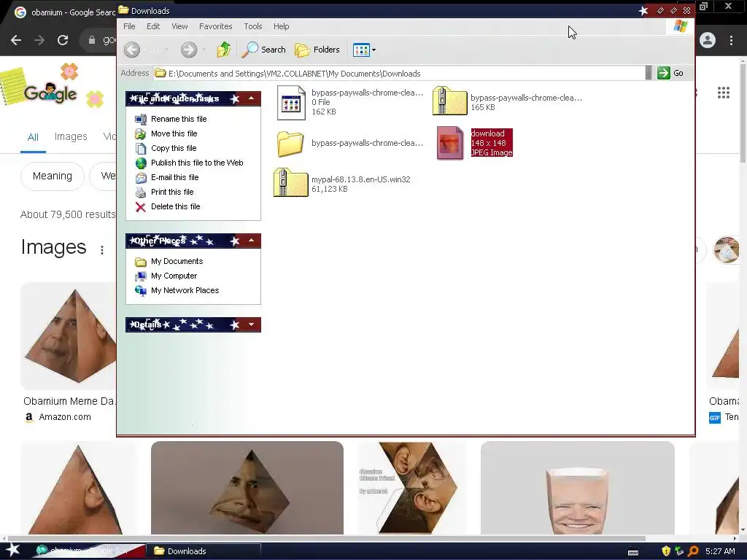Click the Go button

click(671, 73)
